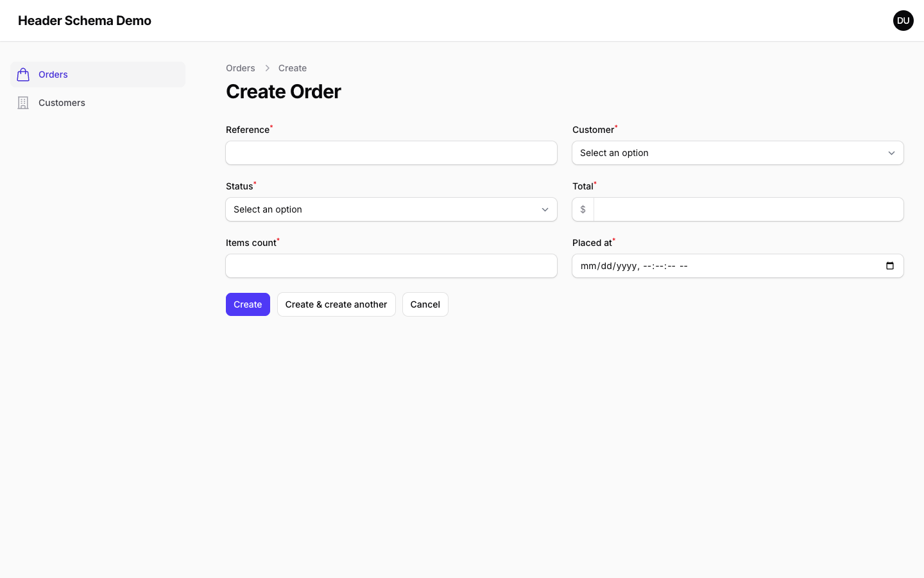The image size is (924, 578).
Task: Click the Orders breadcrumb link
Action: tap(241, 68)
